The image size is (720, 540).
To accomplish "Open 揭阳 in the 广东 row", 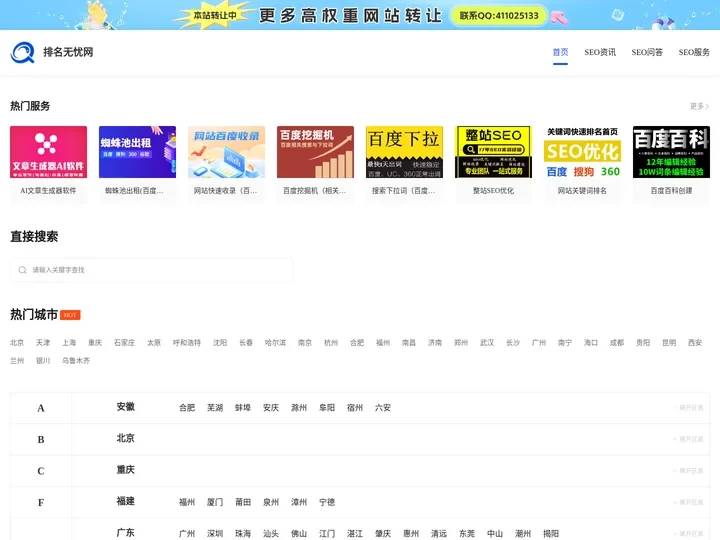I will (551, 534).
